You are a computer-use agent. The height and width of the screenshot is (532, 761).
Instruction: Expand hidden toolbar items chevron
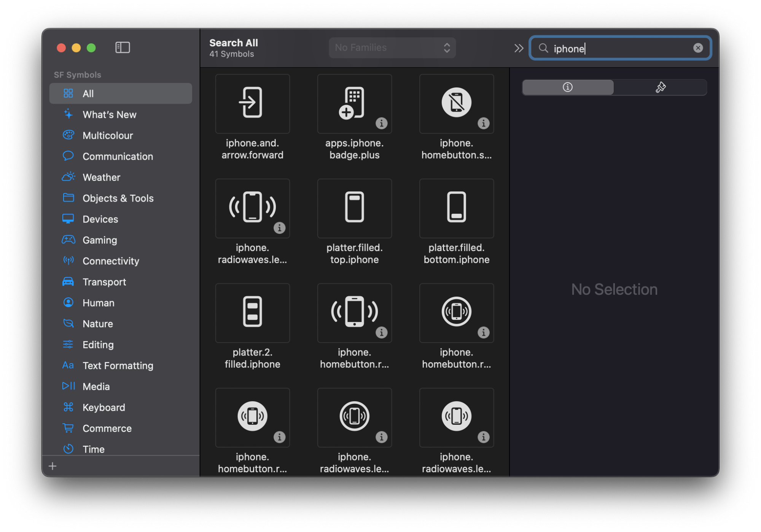[518, 48]
